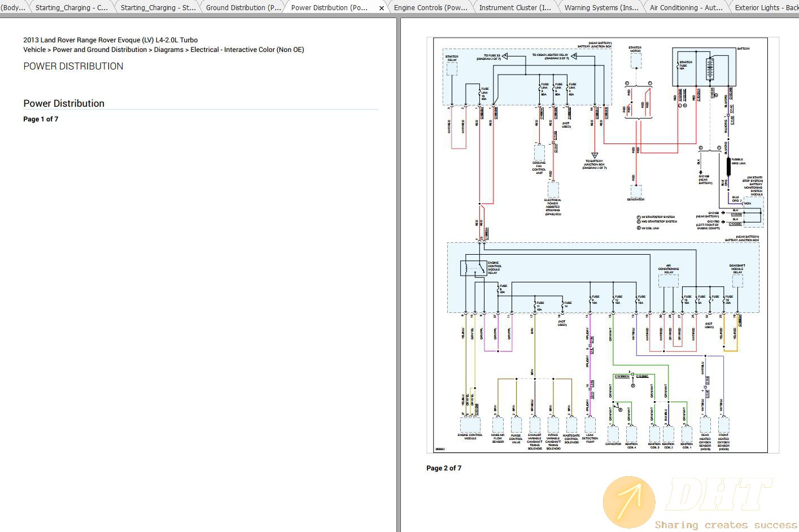799x532 pixels.
Task: Open the Air Conditioning - Aut... tab
Action: 686,8
